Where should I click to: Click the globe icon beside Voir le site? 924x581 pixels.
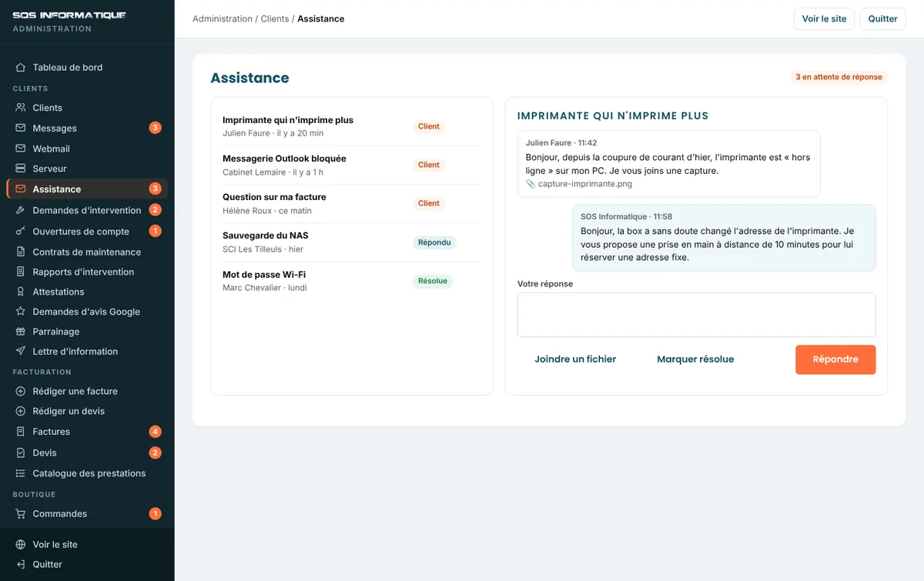[21, 544]
